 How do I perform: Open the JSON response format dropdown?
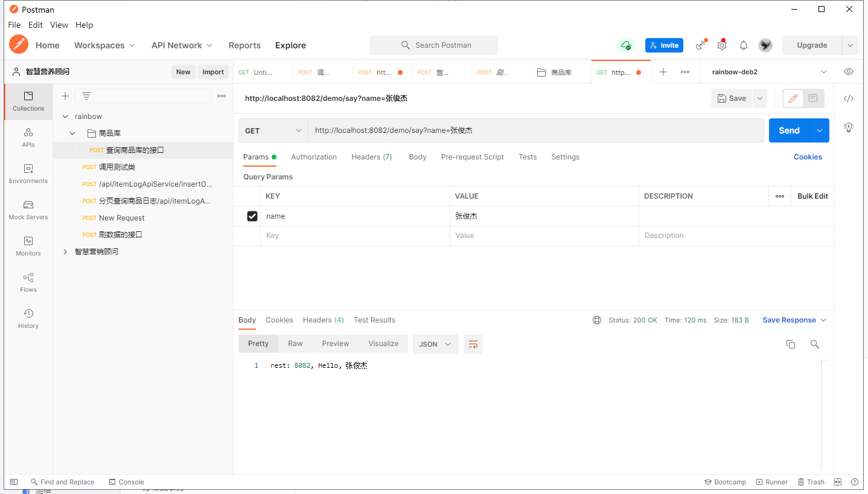[436, 344]
